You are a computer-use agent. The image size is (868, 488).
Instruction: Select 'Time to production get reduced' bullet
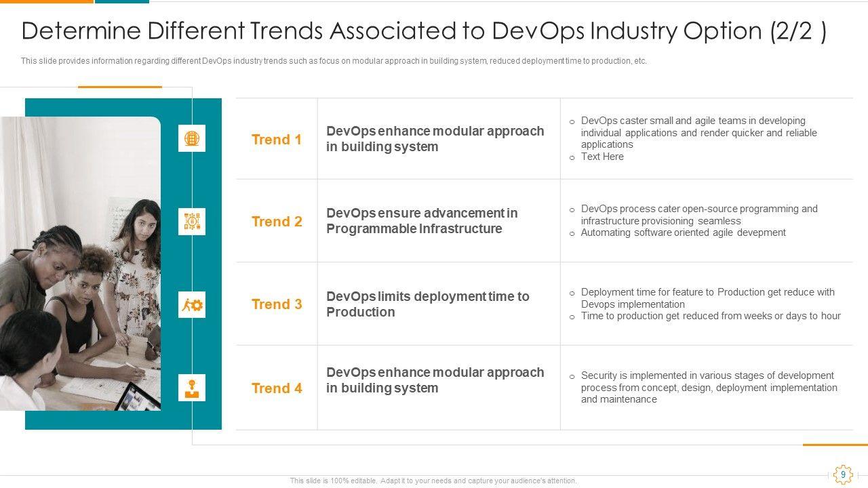710,316
